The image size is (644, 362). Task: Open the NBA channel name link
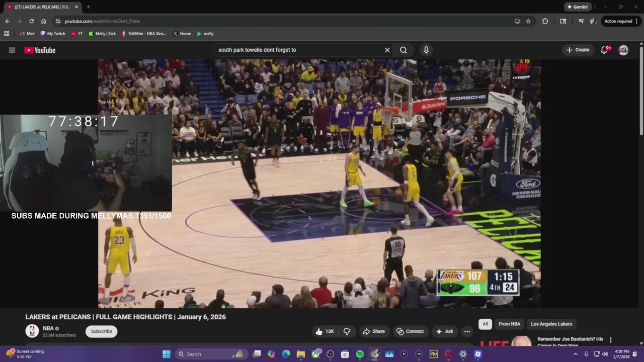coord(48,328)
